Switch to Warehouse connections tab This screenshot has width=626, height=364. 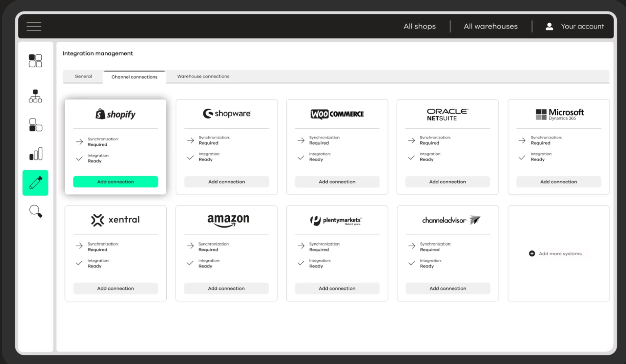tap(203, 77)
